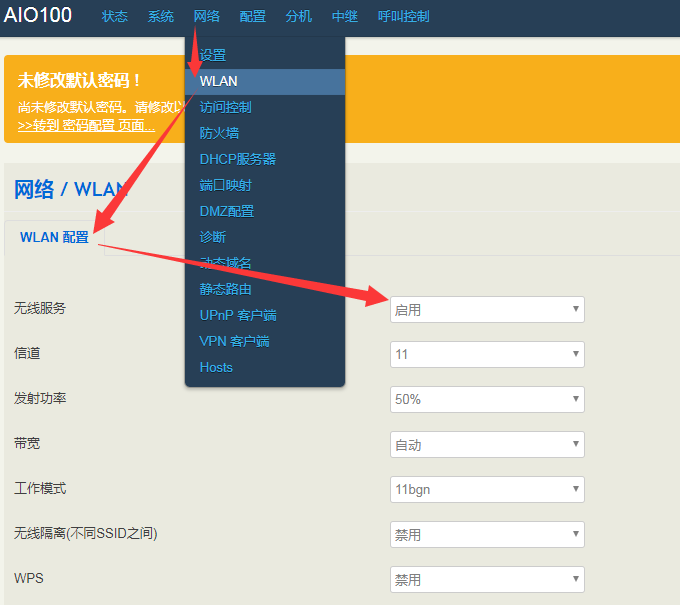Follow the 转到 密码配置 页面 link
The height and width of the screenshot is (605, 680).
(86, 126)
